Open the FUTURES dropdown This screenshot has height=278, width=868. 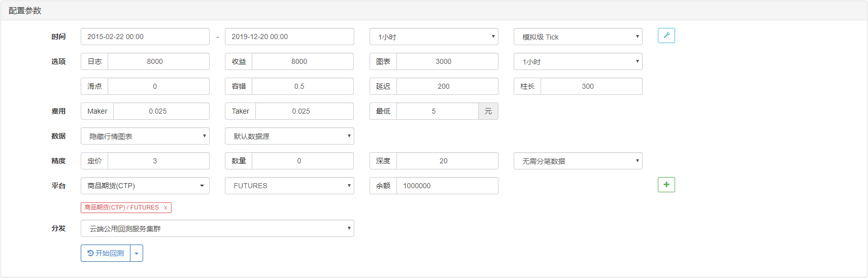point(289,186)
